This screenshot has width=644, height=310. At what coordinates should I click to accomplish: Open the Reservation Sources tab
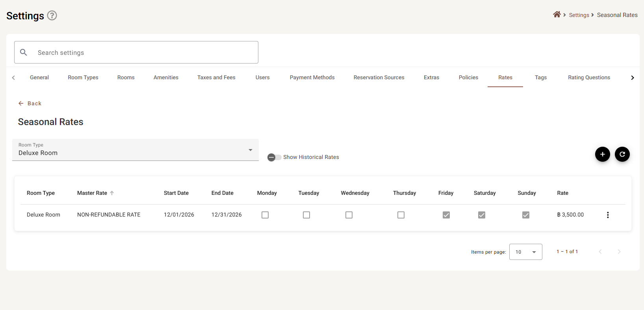(x=379, y=77)
